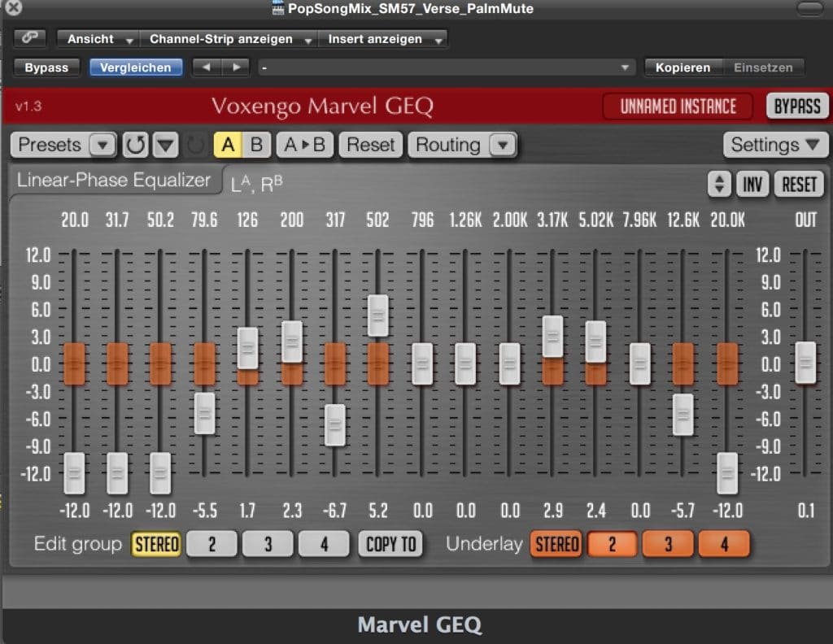Click the 5.02K band slider handle
The height and width of the screenshot is (644, 833).
(x=596, y=342)
